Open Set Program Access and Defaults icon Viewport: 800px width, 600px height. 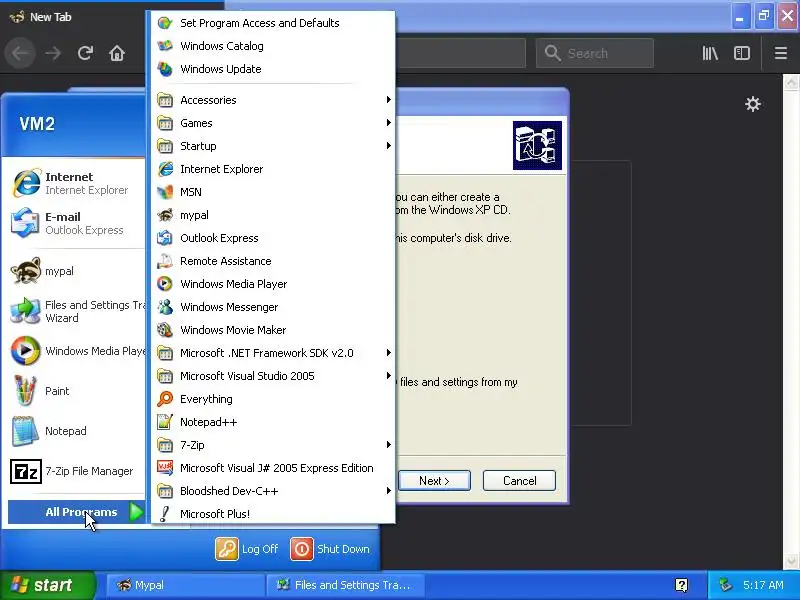pyautogui.click(x=165, y=23)
